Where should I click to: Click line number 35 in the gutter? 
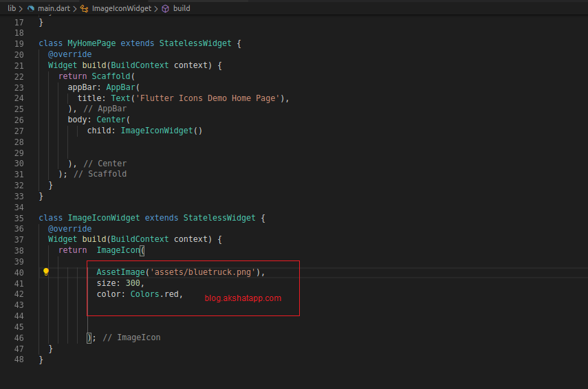(19, 218)
